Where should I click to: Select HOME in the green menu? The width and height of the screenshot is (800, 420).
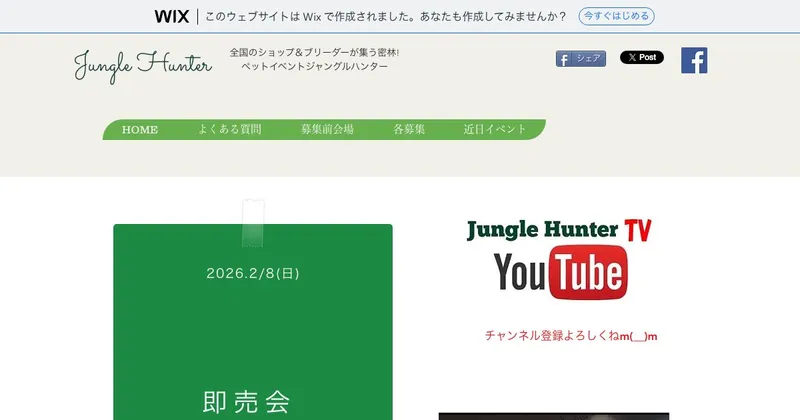tap(139, 130)
